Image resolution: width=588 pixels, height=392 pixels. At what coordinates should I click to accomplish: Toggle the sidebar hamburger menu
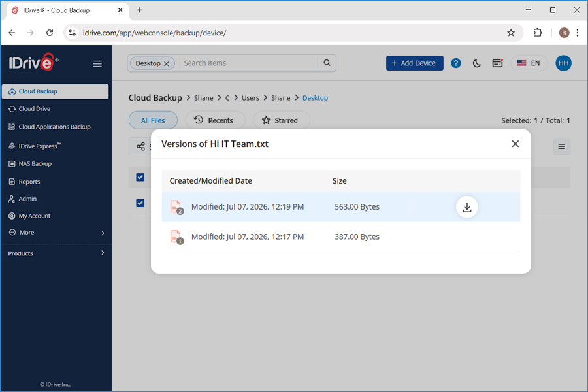[97, 64]
